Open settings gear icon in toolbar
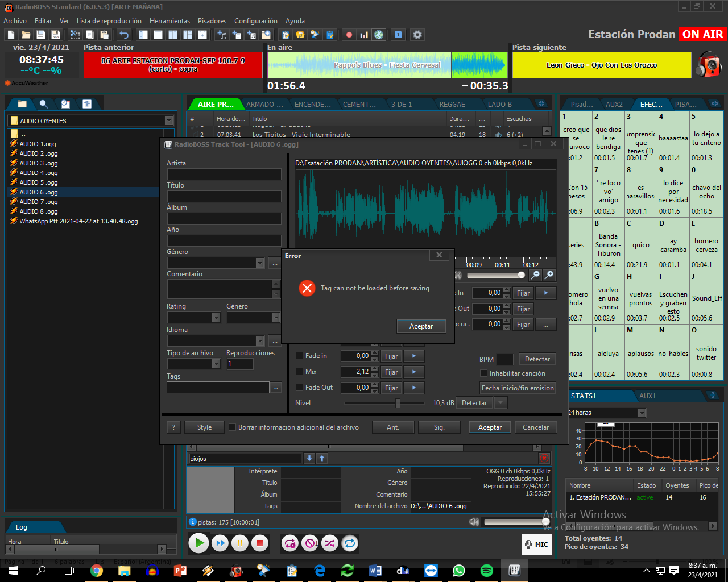 coord(417,35)
